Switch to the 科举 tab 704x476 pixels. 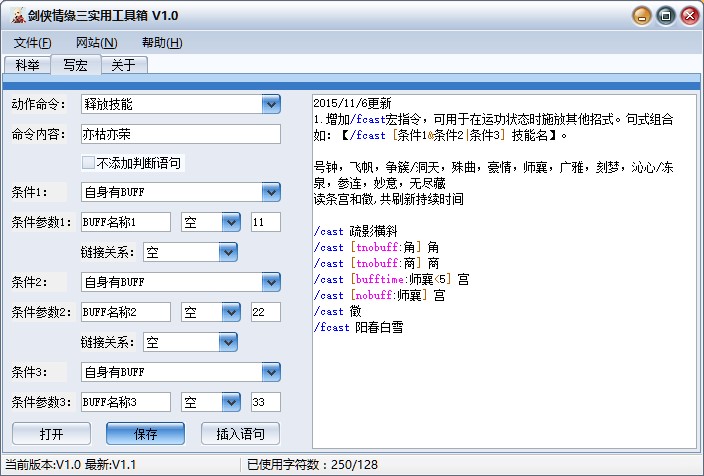[27, 65]
